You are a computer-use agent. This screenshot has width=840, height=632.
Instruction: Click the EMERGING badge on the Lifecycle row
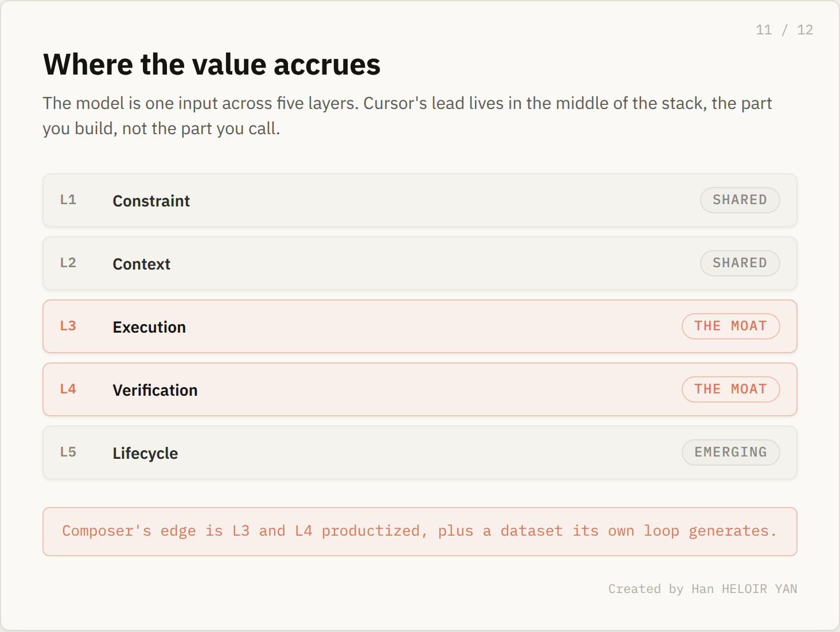point(730,452)
